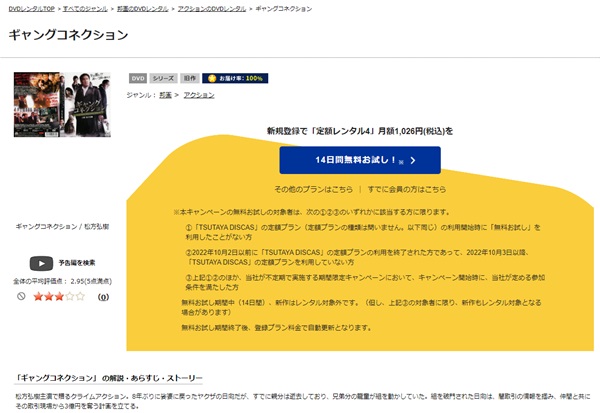The width and height of the screenshot is (600, 413).
Task: Click the 定額レンタル4 月額1,026円 promo text
Action: pyautogui.click(x=360, y=131)
